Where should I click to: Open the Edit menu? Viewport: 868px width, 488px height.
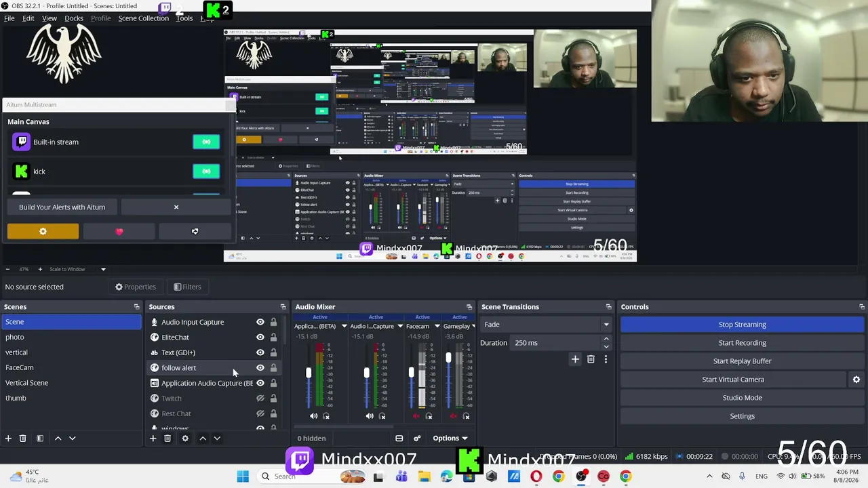click(x=28, y=18)
